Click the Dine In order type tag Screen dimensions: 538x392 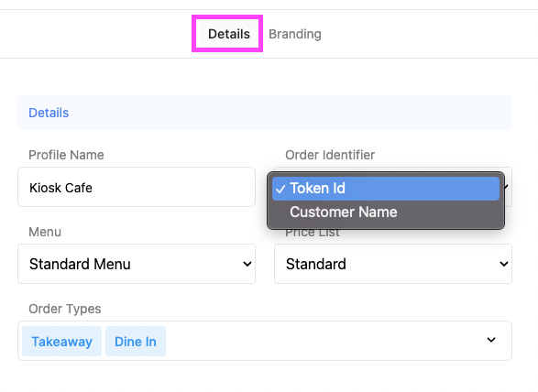[136, 342]
